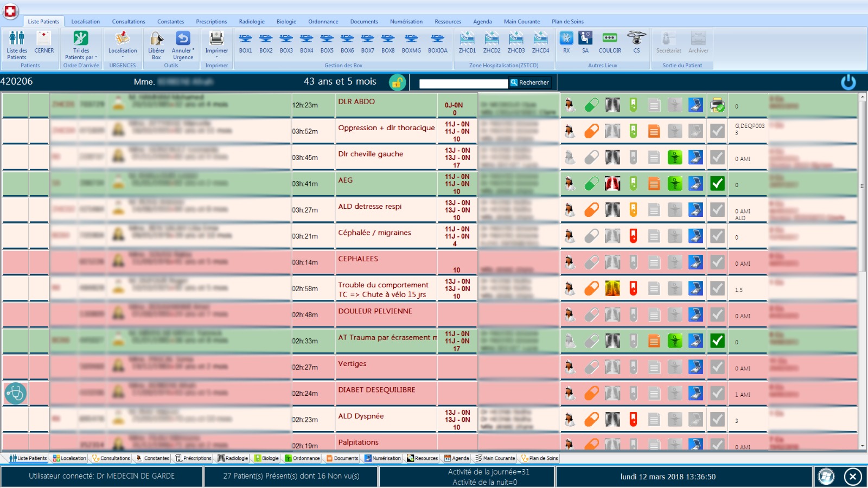Click the Rechercher button
The width and height of the screenshot is (868, 488).
[529, 83]
